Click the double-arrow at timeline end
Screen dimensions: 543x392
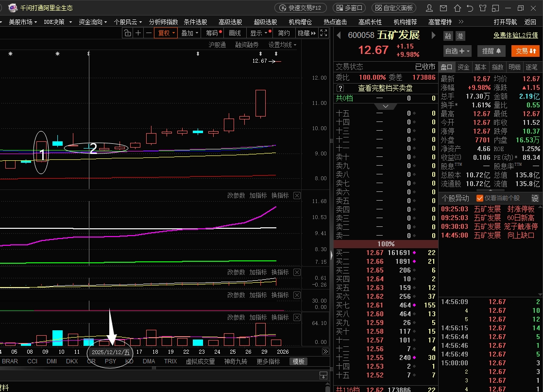325,352
